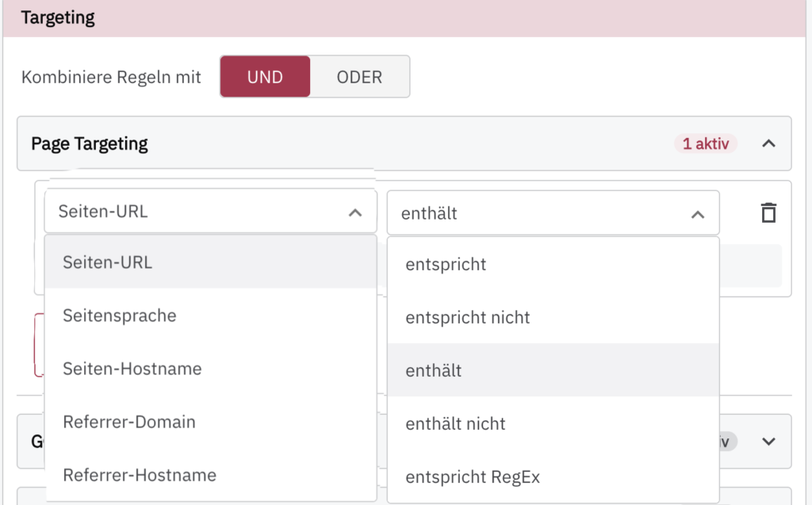Click the Targeting panel title bar

pos(57,17)
